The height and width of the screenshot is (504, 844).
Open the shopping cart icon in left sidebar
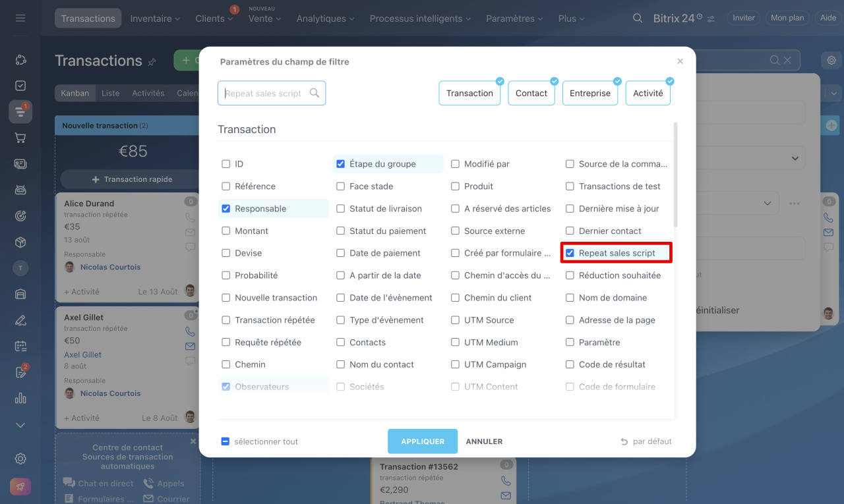click(20, 138)
